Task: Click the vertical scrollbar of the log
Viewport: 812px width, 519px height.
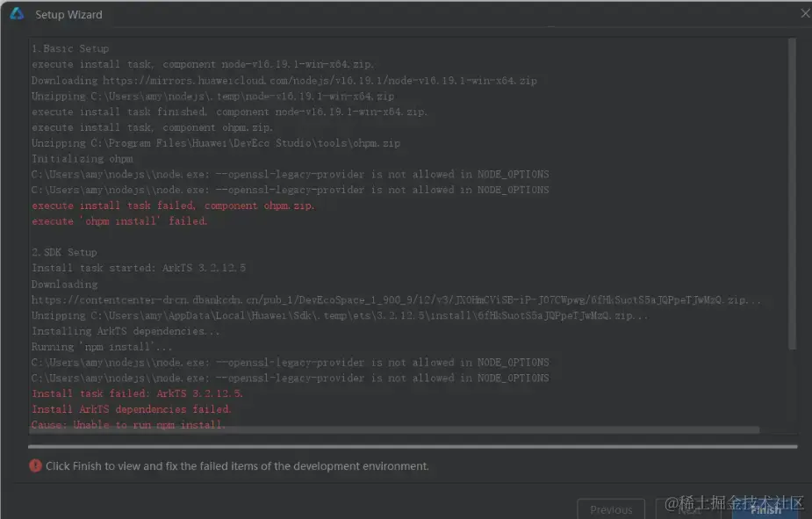Action: click(x=792, y=194)
